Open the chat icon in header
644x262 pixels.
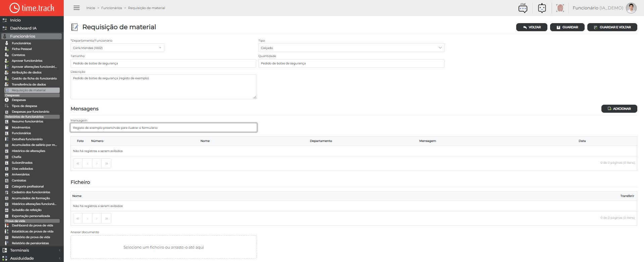523,8
